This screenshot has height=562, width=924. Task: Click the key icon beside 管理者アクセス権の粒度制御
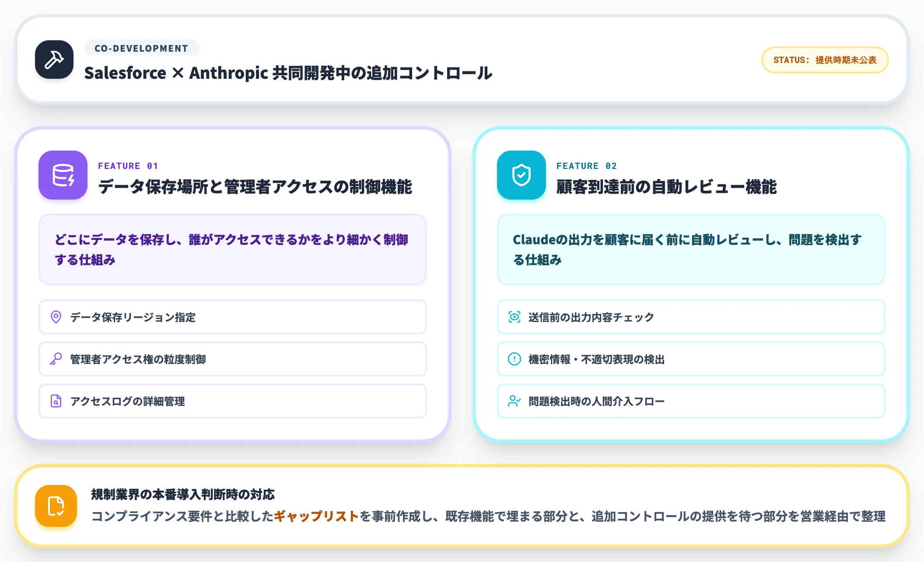(56, 359)
